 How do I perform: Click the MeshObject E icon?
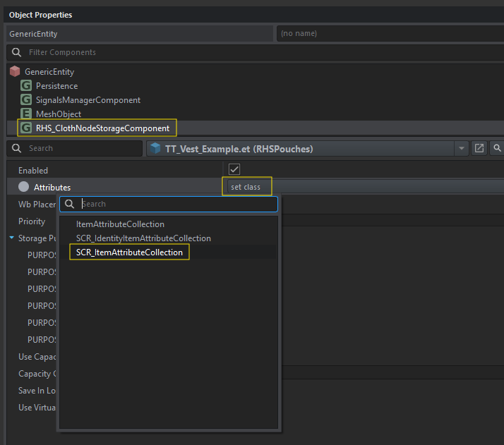point(26,114)
